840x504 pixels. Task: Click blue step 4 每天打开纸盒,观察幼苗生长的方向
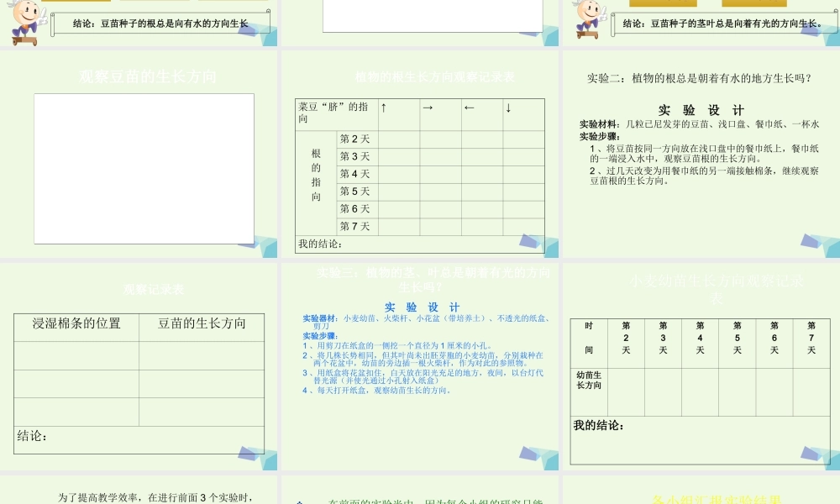(x=377, y=391)
